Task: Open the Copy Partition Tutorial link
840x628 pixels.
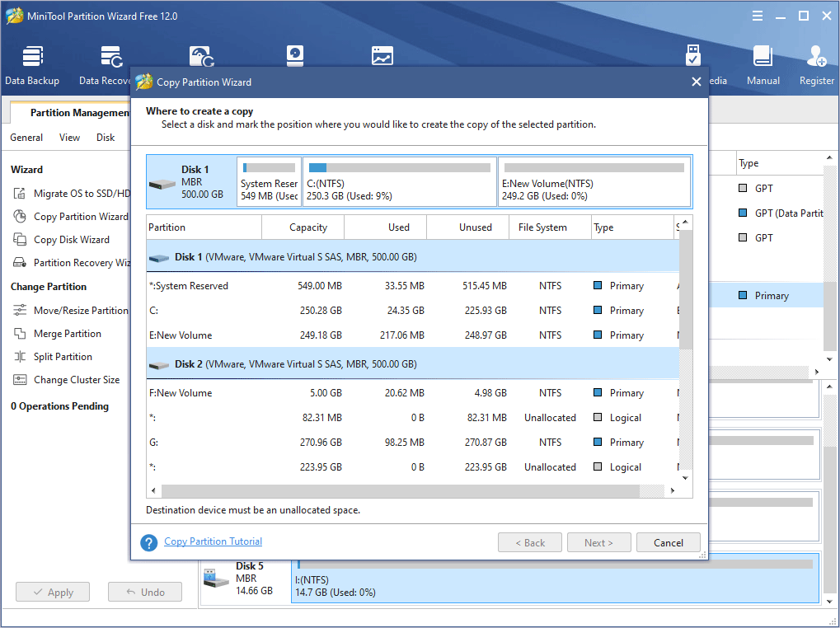Action: (x=214, y=541)
